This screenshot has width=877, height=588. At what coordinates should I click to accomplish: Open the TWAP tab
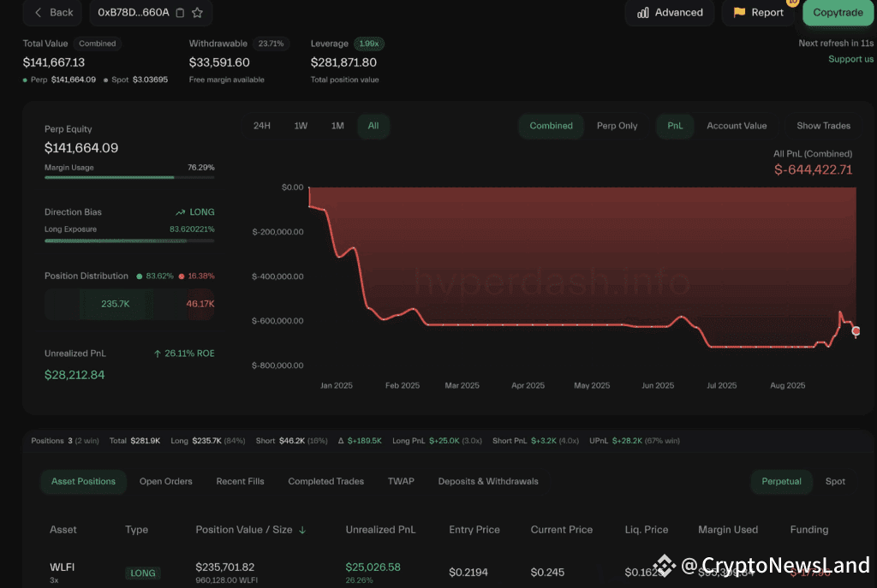(401, 481)
